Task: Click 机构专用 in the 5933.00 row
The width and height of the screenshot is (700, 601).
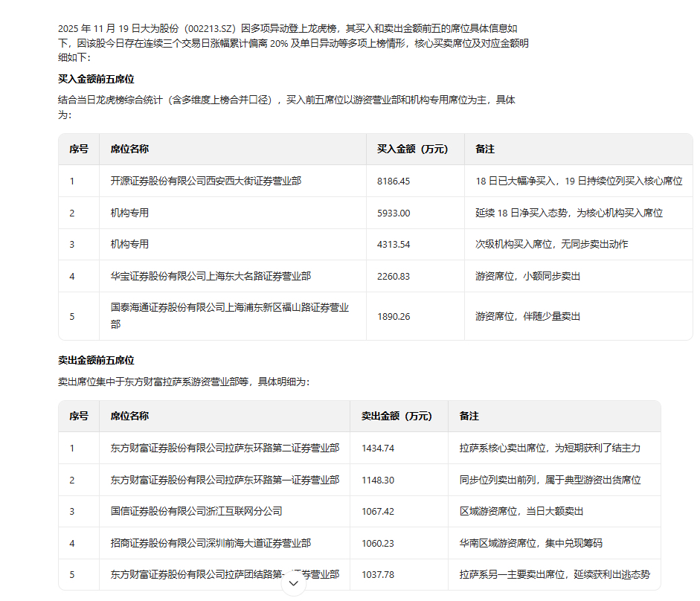Action: click(129, 213)
